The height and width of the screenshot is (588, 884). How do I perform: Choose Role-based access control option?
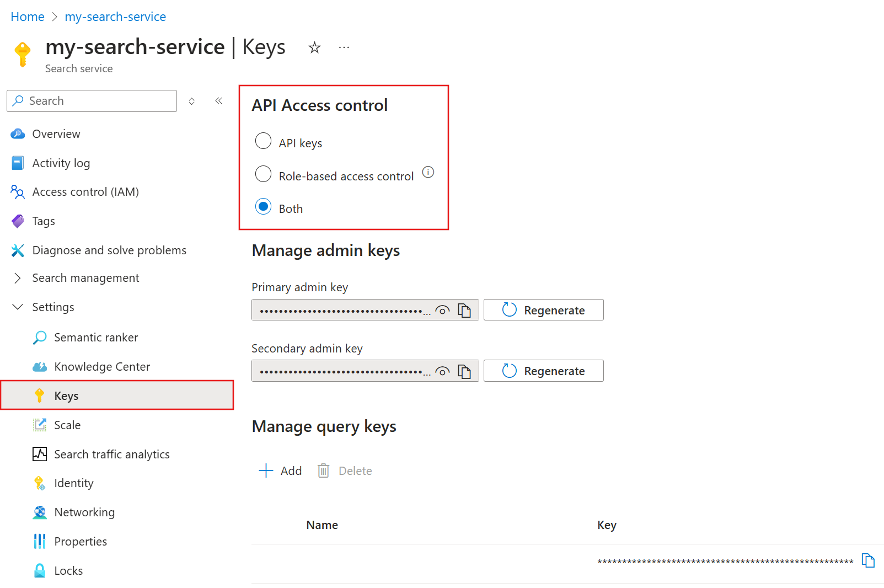(x=264, y=174)
